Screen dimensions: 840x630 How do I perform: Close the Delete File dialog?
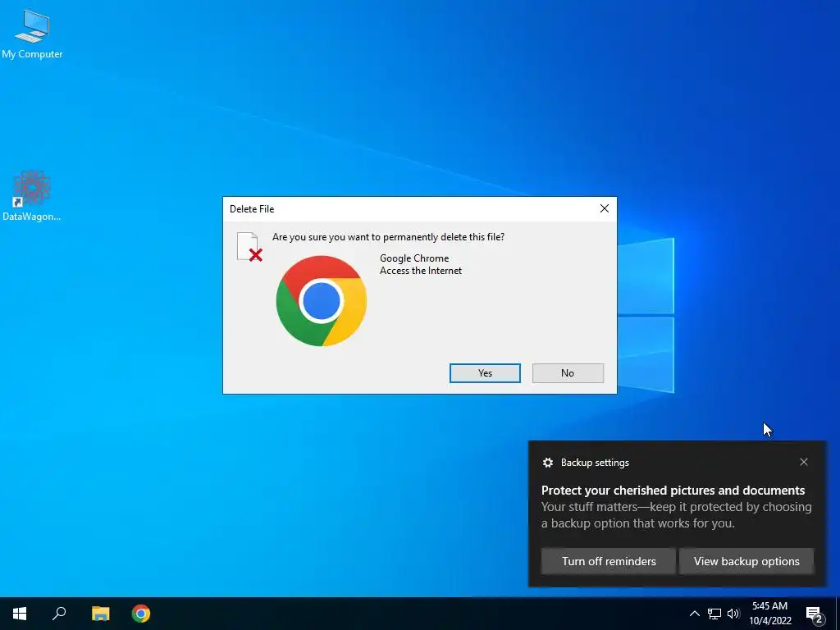pos(605,208)
